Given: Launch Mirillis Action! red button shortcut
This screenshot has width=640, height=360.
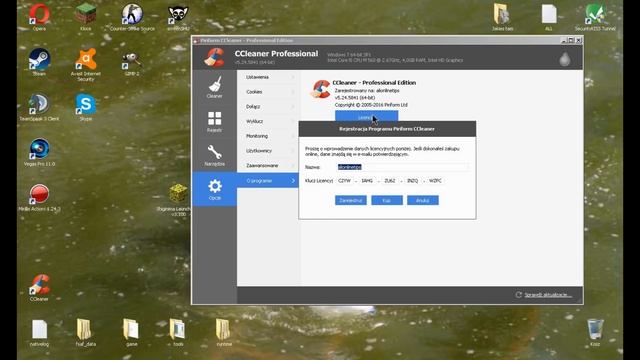Looking at the screenshot, I should (39, 197).
